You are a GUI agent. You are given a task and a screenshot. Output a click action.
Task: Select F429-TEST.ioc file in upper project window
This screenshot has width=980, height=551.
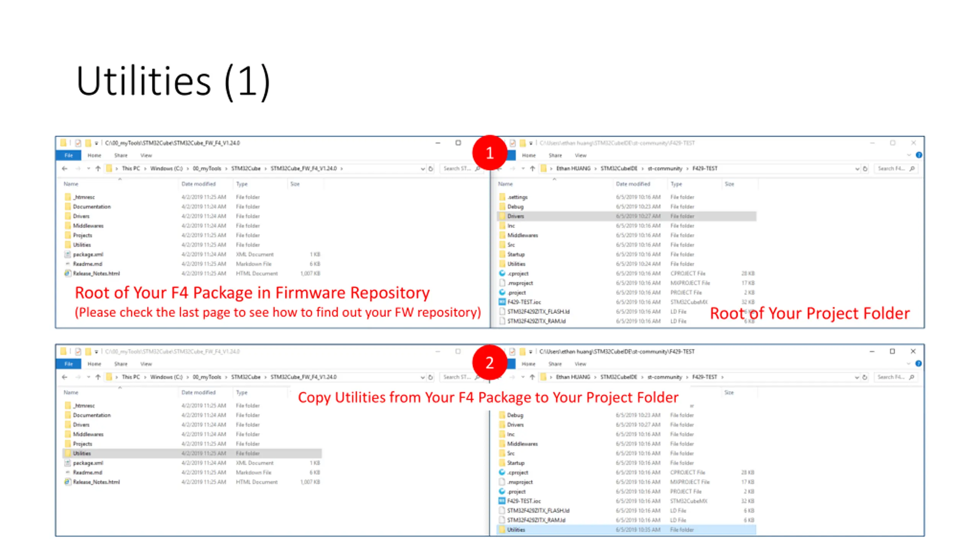coord(524,302)
